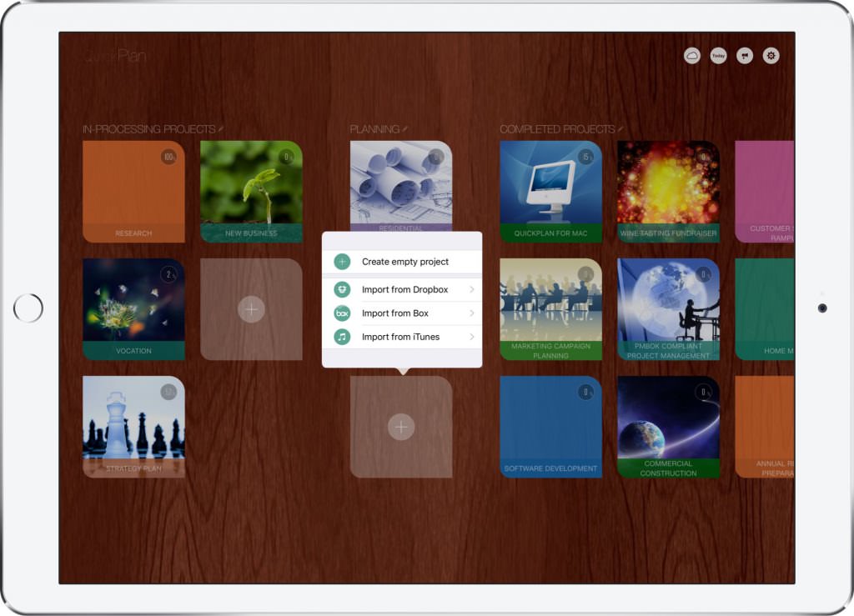
Task: Open the Wine Tasting Fundraiser project
Action: [x=668, y=191]
